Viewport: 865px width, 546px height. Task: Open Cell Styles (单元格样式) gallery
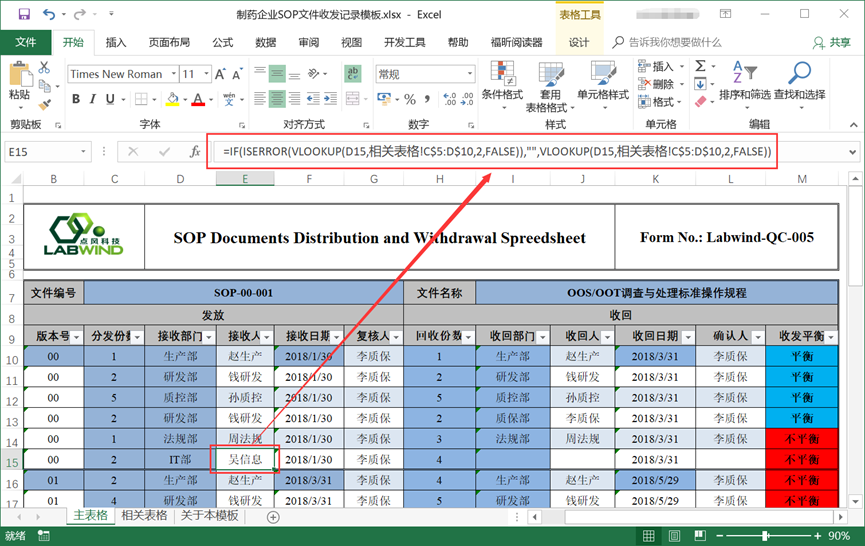[x=603, y=80]
